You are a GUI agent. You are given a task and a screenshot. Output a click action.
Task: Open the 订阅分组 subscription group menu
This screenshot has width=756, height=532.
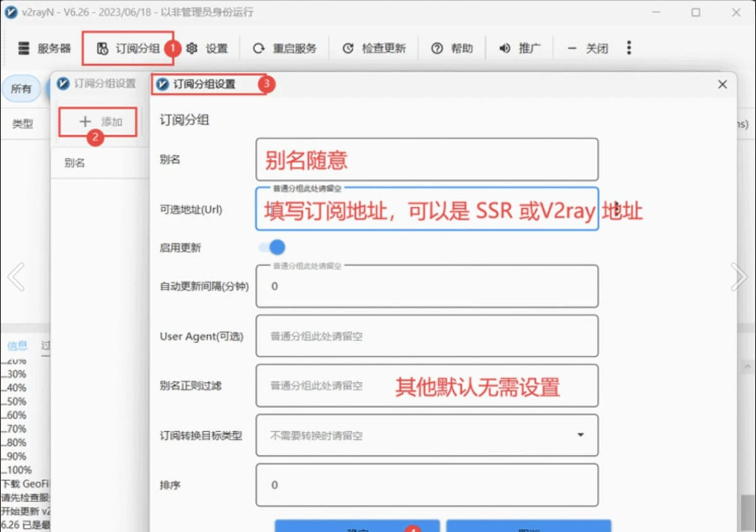(x=129, y=48)
